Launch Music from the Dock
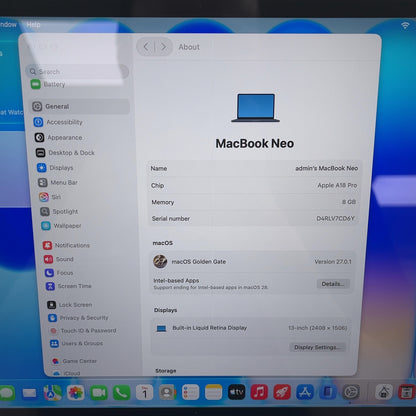The image size is (416, 416). click(x=259, y=392)
